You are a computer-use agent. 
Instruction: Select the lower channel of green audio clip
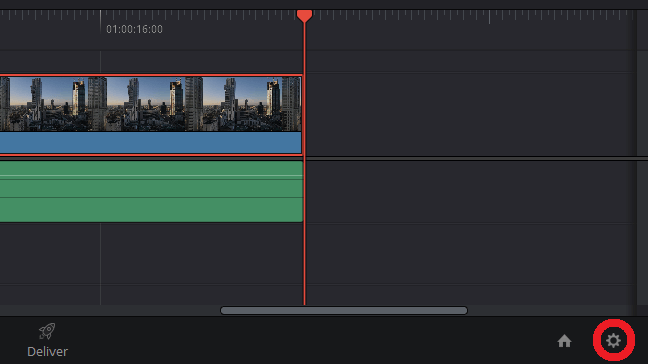pyautogui.click(x=151, y=210)
